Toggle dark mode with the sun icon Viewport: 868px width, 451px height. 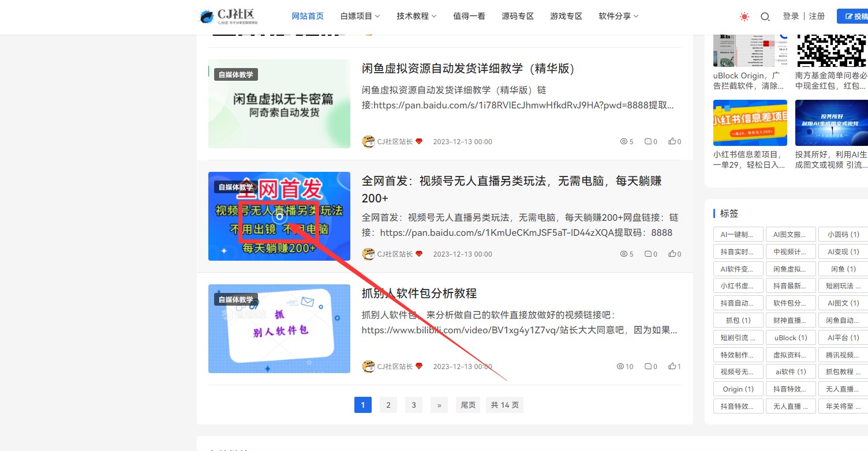[x=744, y=16]
